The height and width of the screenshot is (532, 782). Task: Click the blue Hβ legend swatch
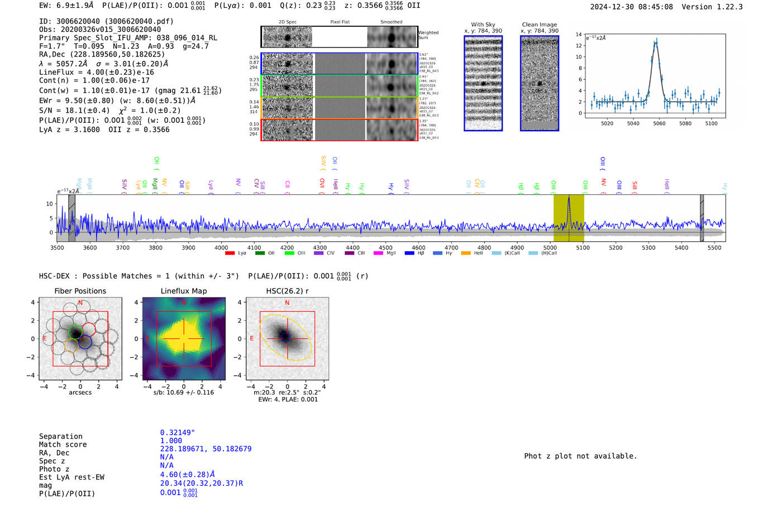point(409,253)
